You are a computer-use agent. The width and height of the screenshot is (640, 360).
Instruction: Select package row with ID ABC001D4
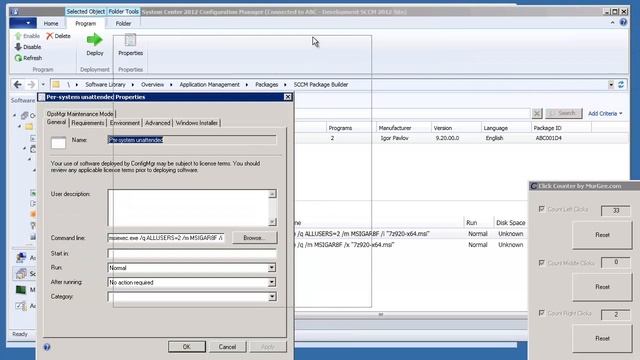click(x=461, y=138)
